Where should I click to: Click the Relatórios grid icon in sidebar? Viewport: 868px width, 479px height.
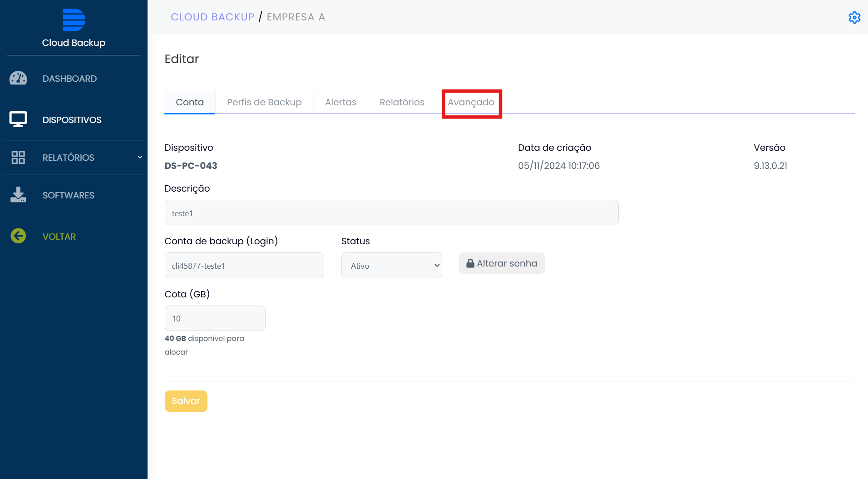tap(18, 158)
